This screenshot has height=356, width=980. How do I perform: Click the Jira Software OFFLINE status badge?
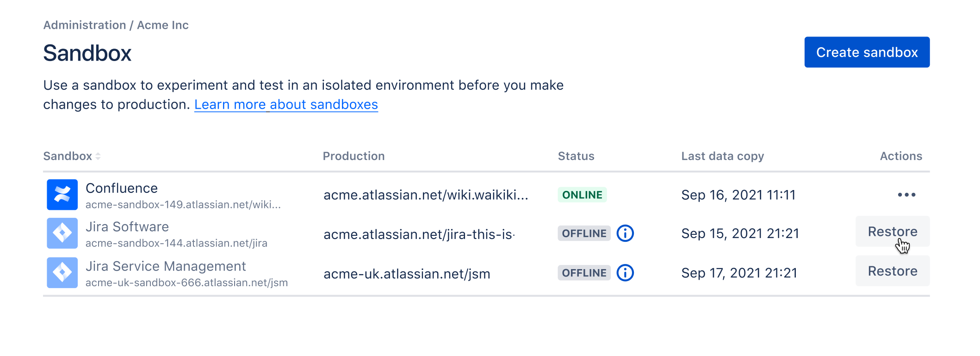tap(584, 233)
